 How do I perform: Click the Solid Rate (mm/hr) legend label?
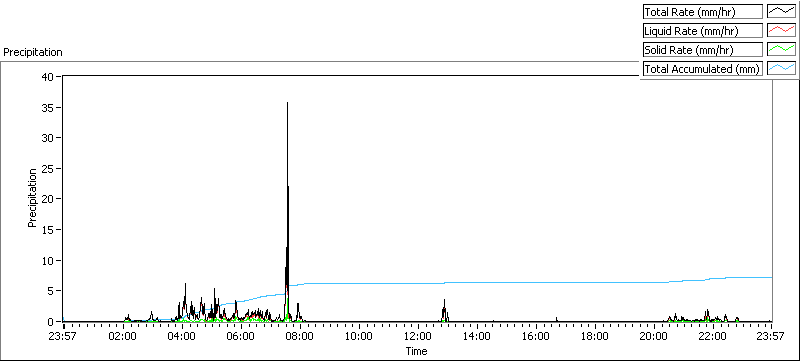[702, 49]
